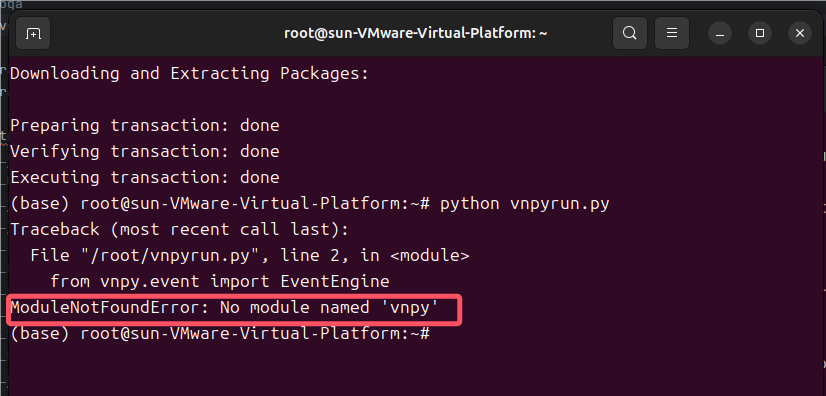Open the terminal search tool
Image resolution: width=826 pixels, height=396 pixels.
pos(630,34)
